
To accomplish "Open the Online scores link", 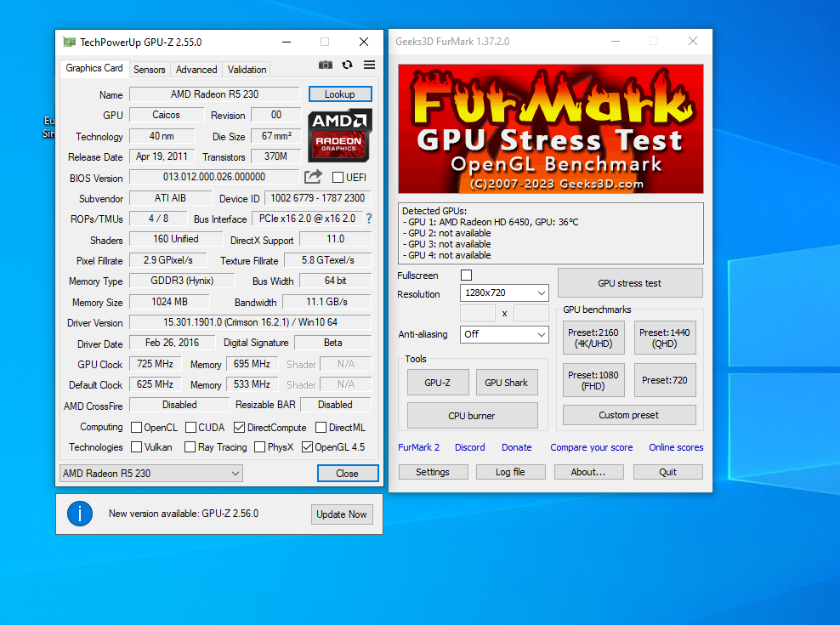I will 676,447.
